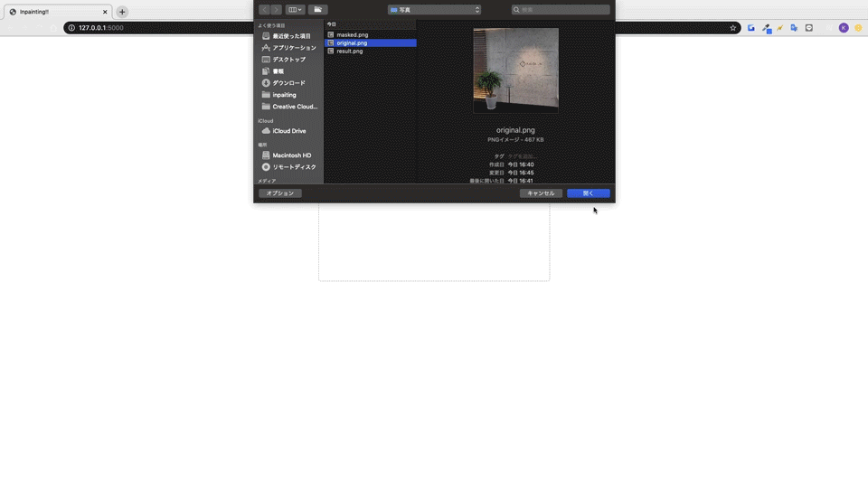Select Macintosh HD in the sidebar

291,155
